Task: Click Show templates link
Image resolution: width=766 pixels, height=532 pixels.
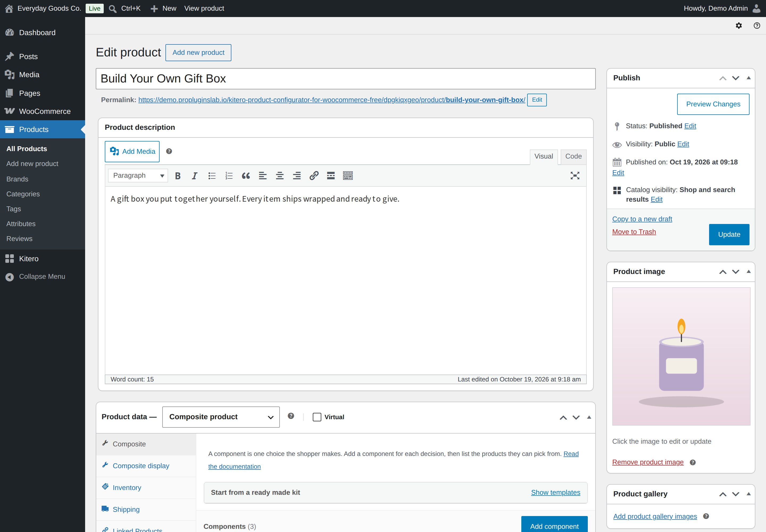Action: tap(555, 492)
